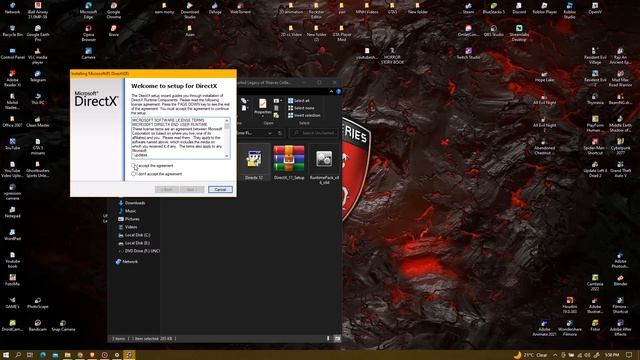
Task: Select Bandicam desktop icon
Action: click(38, 325)
